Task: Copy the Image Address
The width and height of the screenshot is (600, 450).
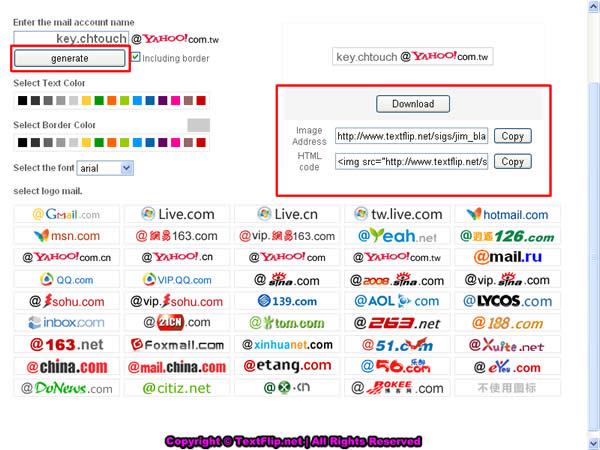Action: 512,136
